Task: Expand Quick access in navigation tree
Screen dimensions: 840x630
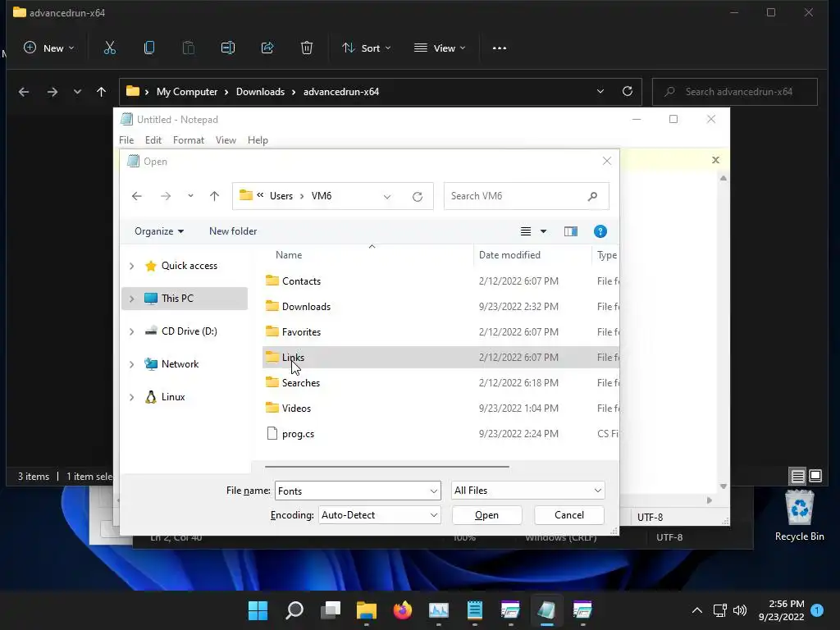Action: pos(132,266)
